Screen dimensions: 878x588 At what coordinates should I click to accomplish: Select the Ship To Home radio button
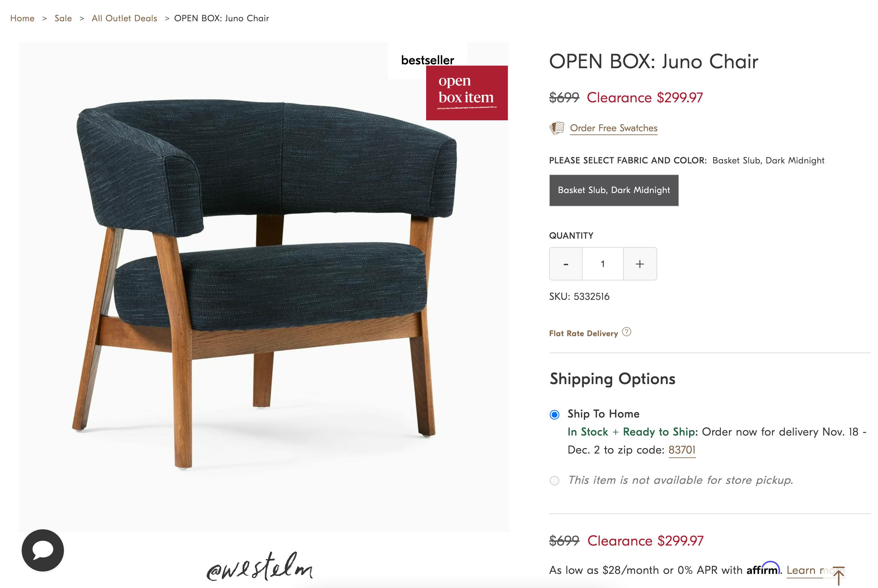(555, 414)
